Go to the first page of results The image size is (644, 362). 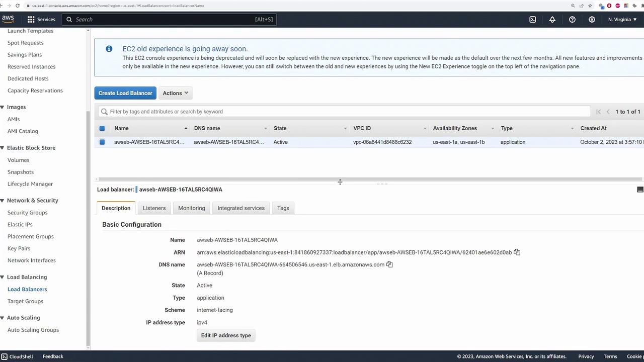598,112
